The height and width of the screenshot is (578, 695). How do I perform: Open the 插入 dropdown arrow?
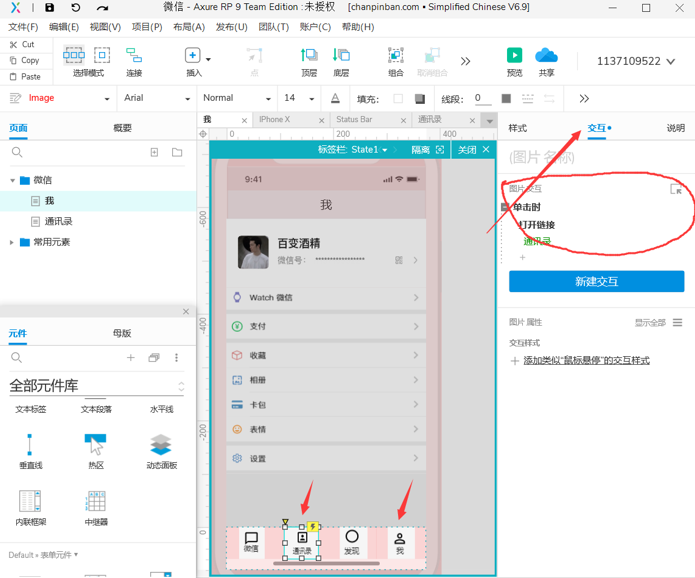point(208,59)
